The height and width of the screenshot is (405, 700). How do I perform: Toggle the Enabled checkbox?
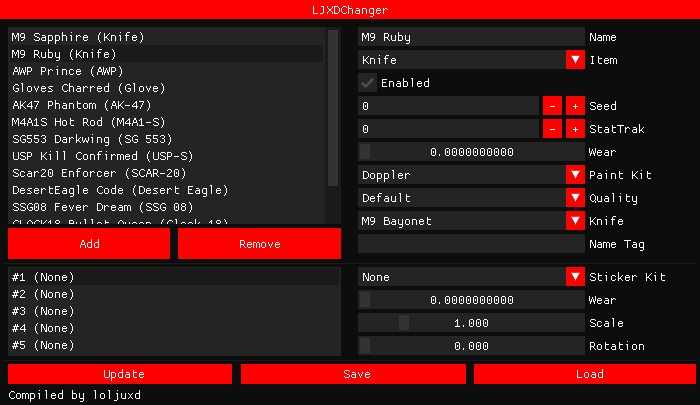(367, 83)
